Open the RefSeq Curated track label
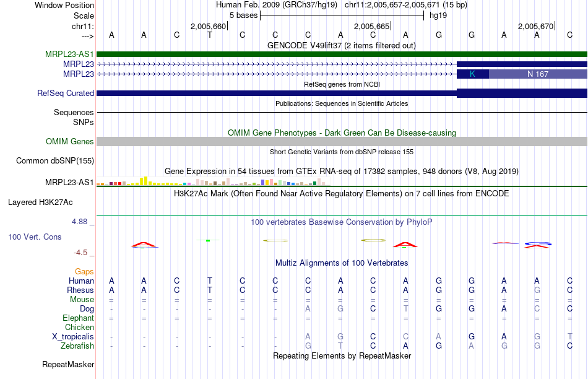The image size is (588, 379). 66,93
